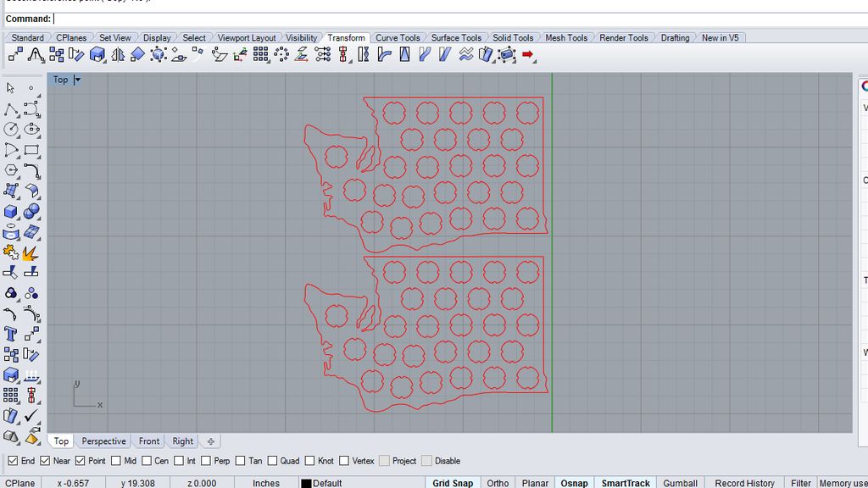Switch to the Front viewport tab
Screen dimensions: 868x488
[149, 441]
